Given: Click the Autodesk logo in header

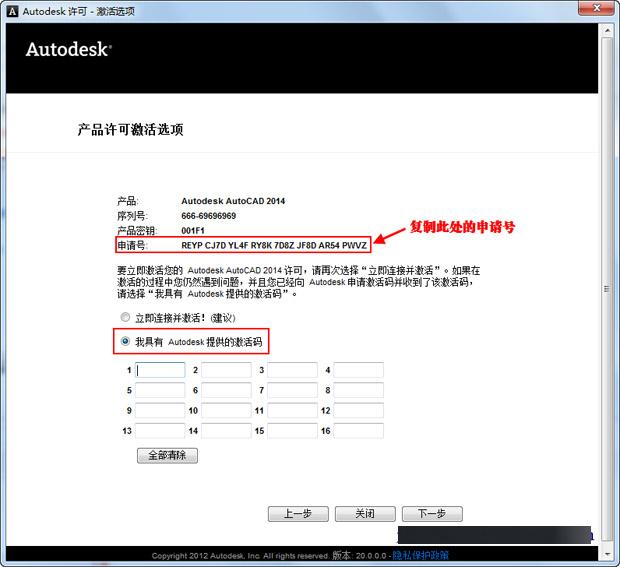Looking at the screenshot, I should pos(69,50).
